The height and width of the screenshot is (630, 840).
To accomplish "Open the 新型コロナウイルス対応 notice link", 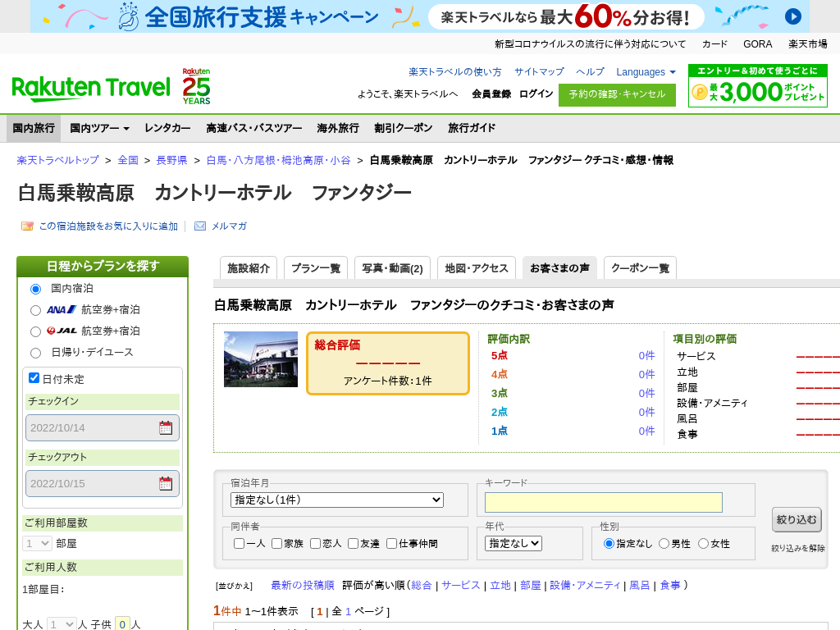I will click(590, 44).
